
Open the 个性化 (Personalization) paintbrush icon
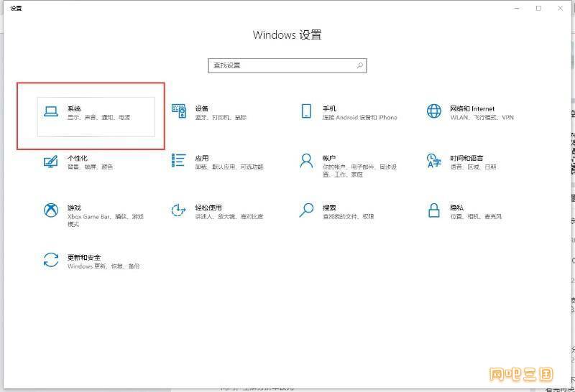pos(50,162)
